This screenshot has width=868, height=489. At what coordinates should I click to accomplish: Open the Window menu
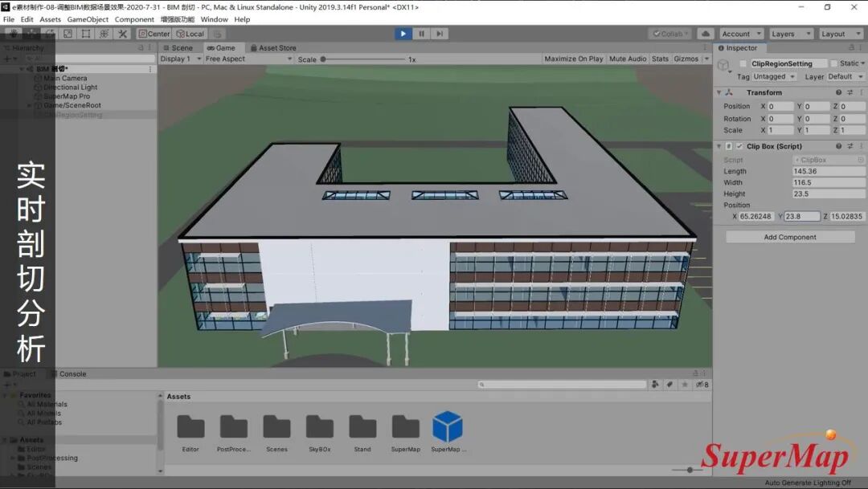coord(215,19)
